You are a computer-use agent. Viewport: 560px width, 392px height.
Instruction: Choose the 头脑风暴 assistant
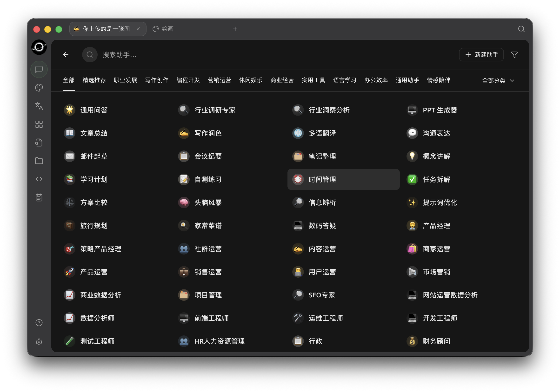[x=229, y=203]
